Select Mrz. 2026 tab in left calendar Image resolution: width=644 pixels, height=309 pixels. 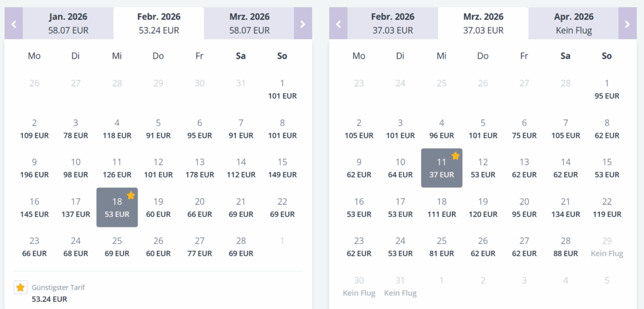coord(249,23)
